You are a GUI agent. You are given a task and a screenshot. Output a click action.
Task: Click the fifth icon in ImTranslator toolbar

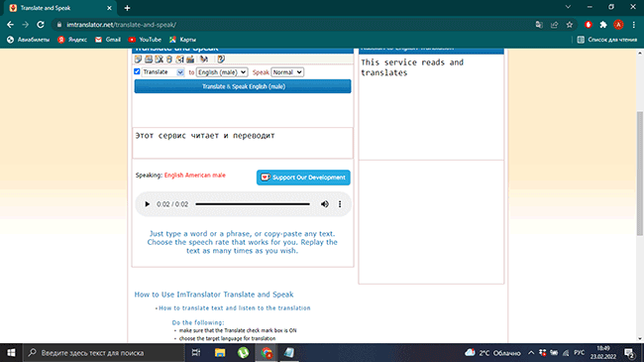pyautogui.click(x=179, y=60)
